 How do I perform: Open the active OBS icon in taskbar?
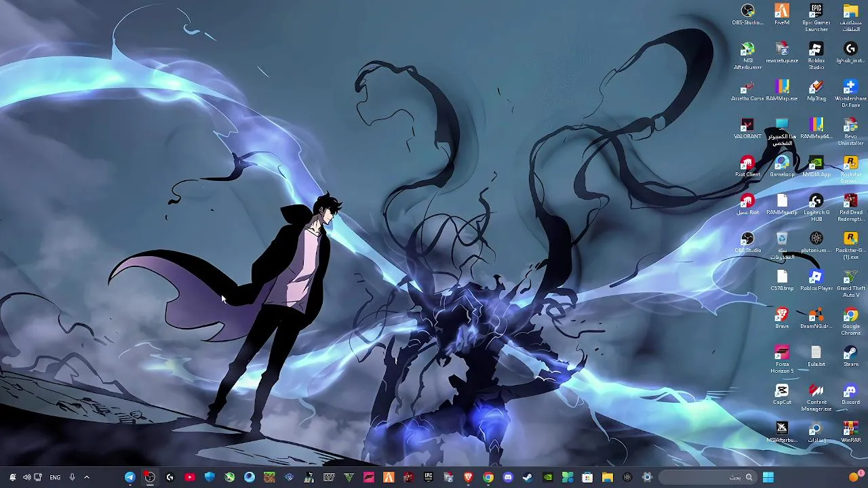150,477
